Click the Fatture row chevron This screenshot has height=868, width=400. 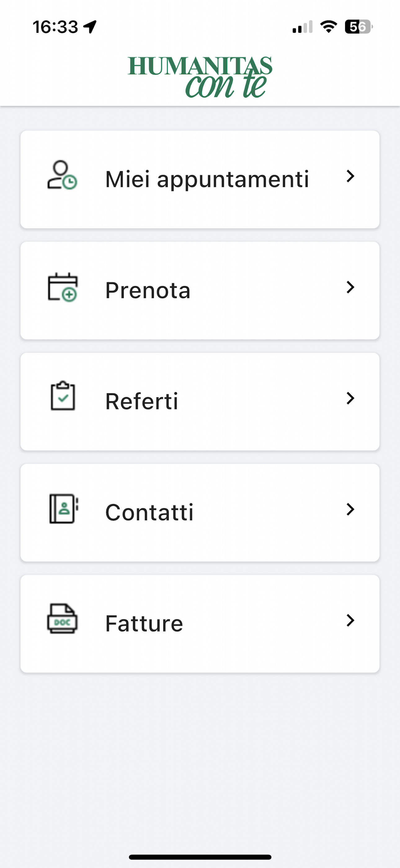(x=350, y=620)
